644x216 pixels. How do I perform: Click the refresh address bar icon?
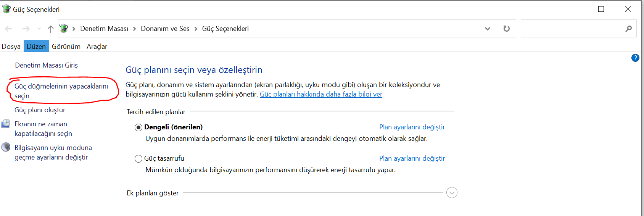point(506,29)
